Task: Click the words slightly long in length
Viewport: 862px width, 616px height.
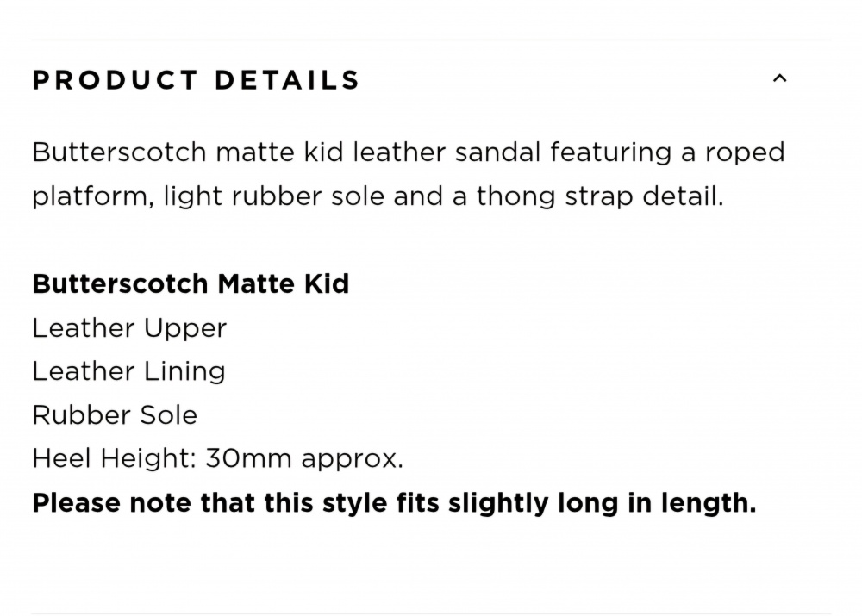Action: click(602, 503)
